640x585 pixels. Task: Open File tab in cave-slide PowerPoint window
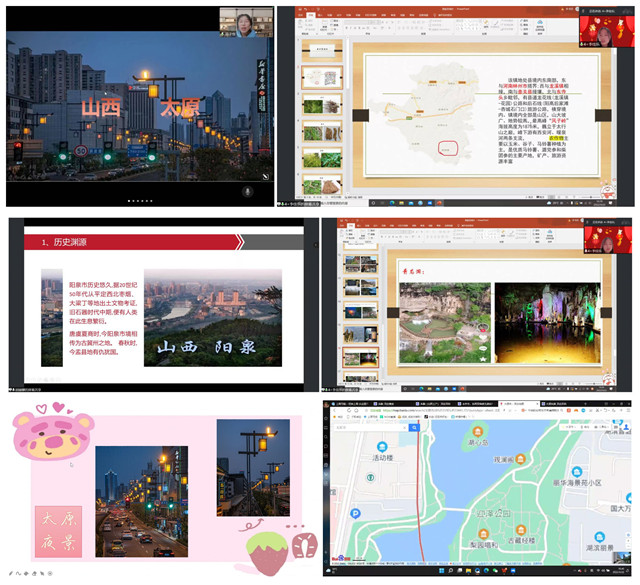342,226
